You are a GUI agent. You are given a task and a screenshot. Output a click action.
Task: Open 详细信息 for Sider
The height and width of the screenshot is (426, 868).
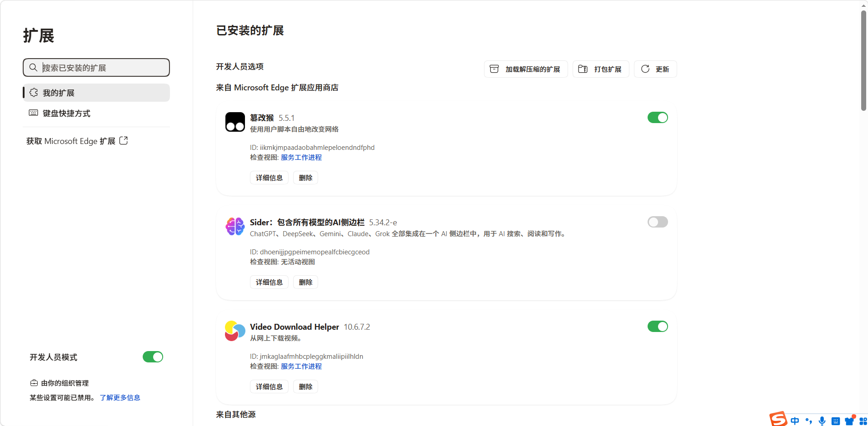(269, 282)
